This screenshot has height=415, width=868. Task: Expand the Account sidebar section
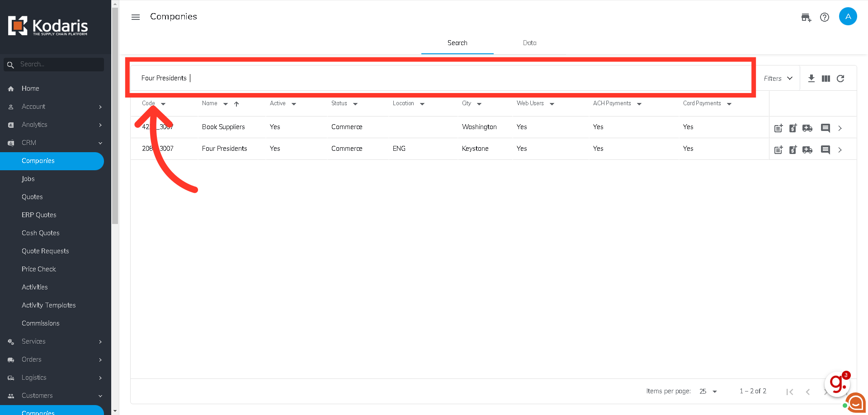(56, 107)
